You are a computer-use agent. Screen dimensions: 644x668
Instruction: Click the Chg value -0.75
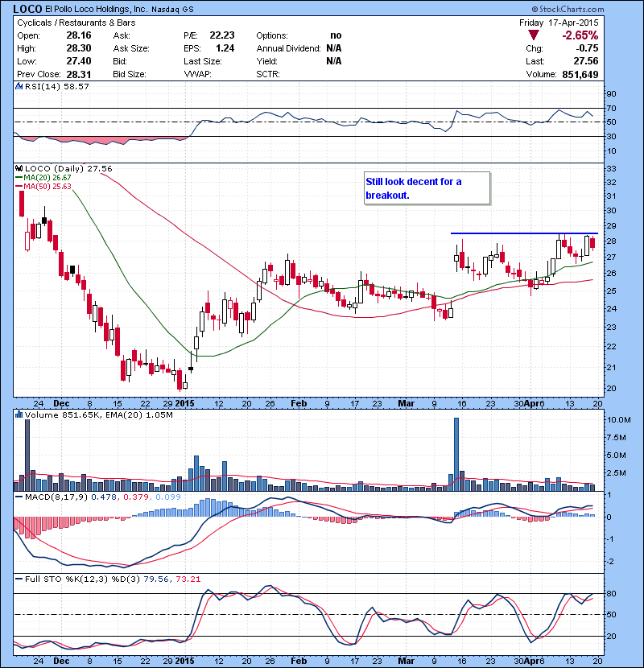point(587,48)
